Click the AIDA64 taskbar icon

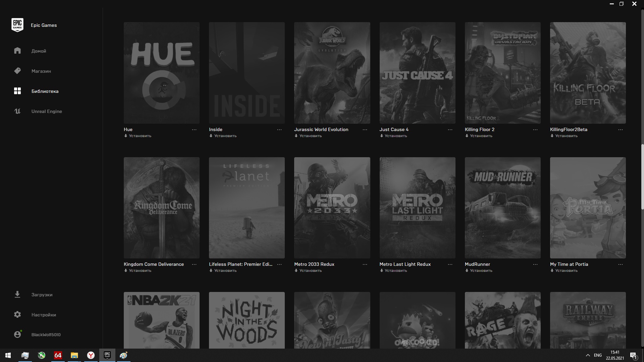(x=58, y=355)
